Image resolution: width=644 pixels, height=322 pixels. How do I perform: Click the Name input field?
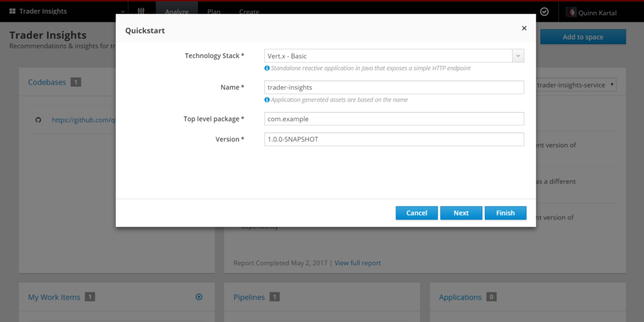(394, 87)
